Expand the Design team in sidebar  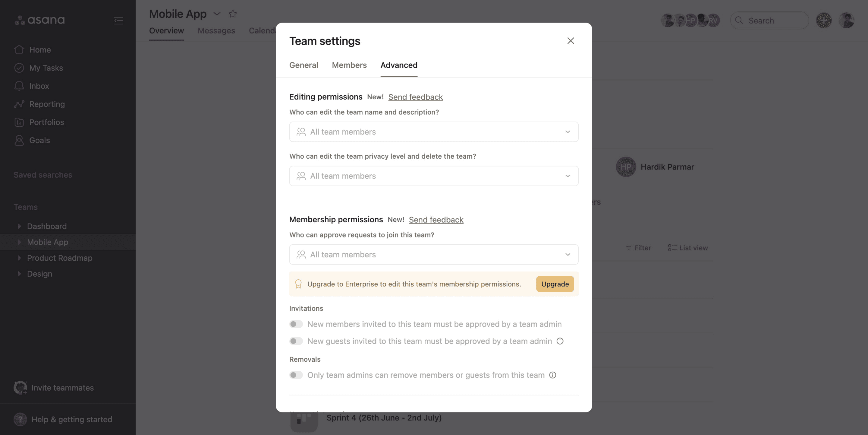click(19, 274)
